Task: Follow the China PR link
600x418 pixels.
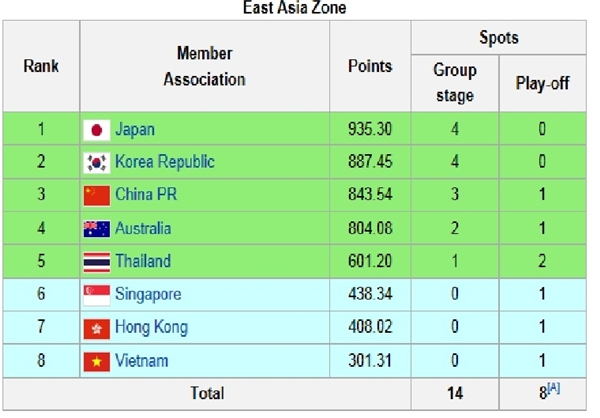Action: [x=146, y=194]
